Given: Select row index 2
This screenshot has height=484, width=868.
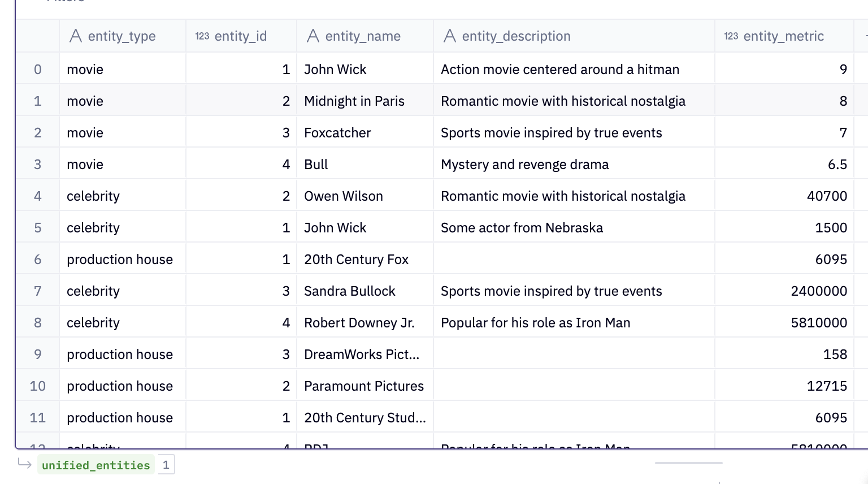Looking at the screenshot, I should 38,133.
